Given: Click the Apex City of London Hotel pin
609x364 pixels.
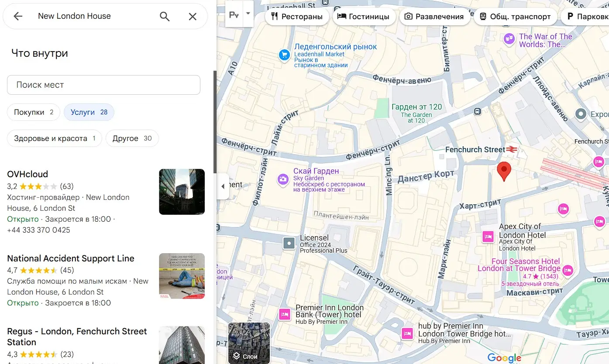Looking at the screenshot, I should tap(488, 237).
